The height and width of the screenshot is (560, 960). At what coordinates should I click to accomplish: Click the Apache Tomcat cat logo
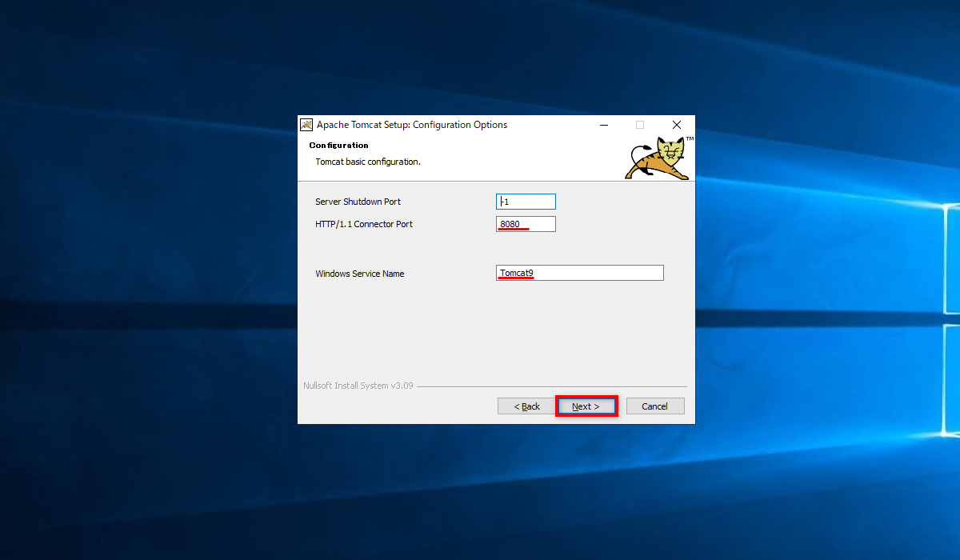657,158
